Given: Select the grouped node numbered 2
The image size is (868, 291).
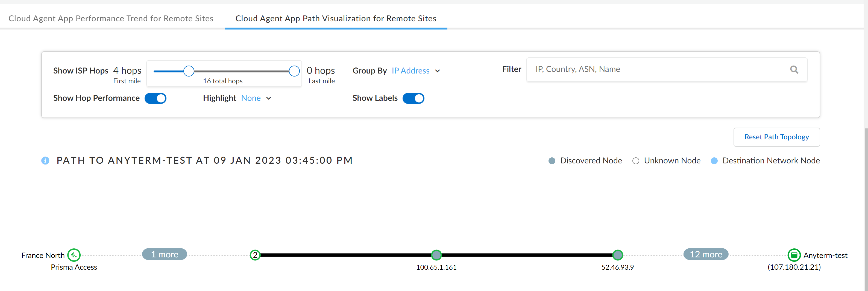Looking at the screenshot, I should (x=255, y=255).
